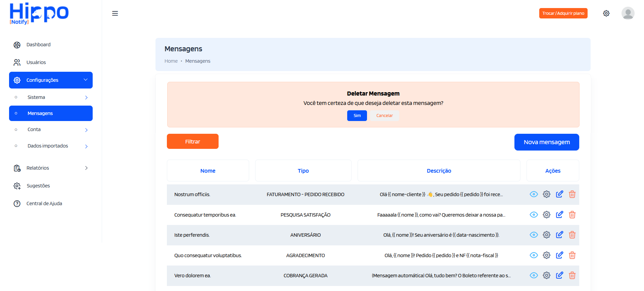The height and width of the screenshot is (291, 644).
Task: Edit the 'Consequatur temporibus ea.' message with pencil icon
Action: (559, 215)
